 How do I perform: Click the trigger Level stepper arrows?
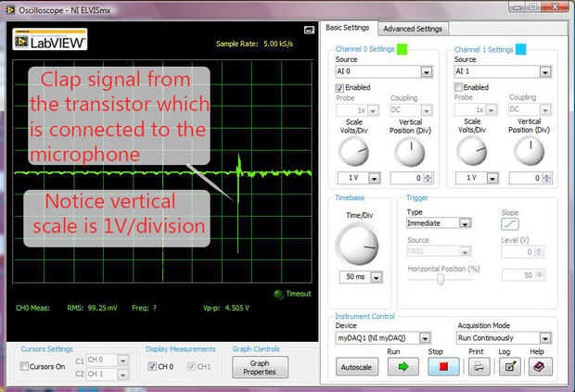(539, 252)
